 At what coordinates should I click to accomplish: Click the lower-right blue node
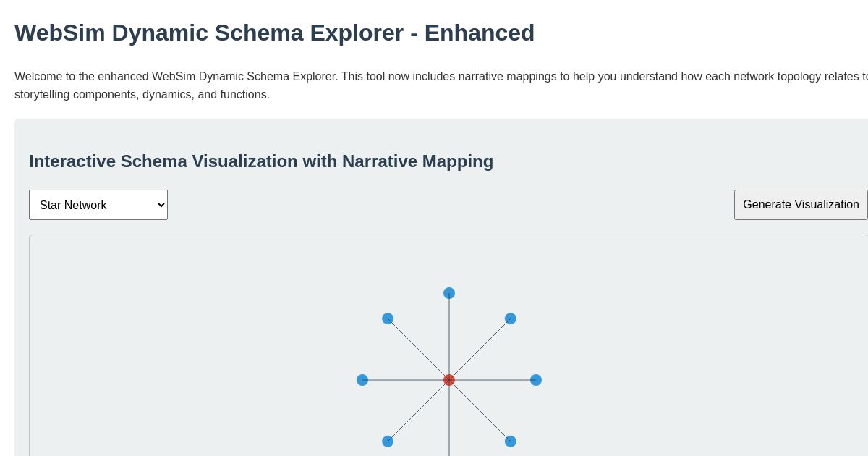click(x=511, y=442)
